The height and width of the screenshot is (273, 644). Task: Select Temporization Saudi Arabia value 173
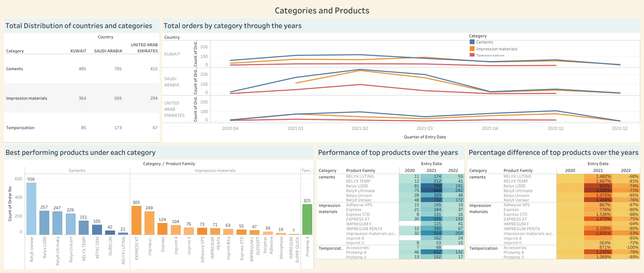click(x=118, y=128)
